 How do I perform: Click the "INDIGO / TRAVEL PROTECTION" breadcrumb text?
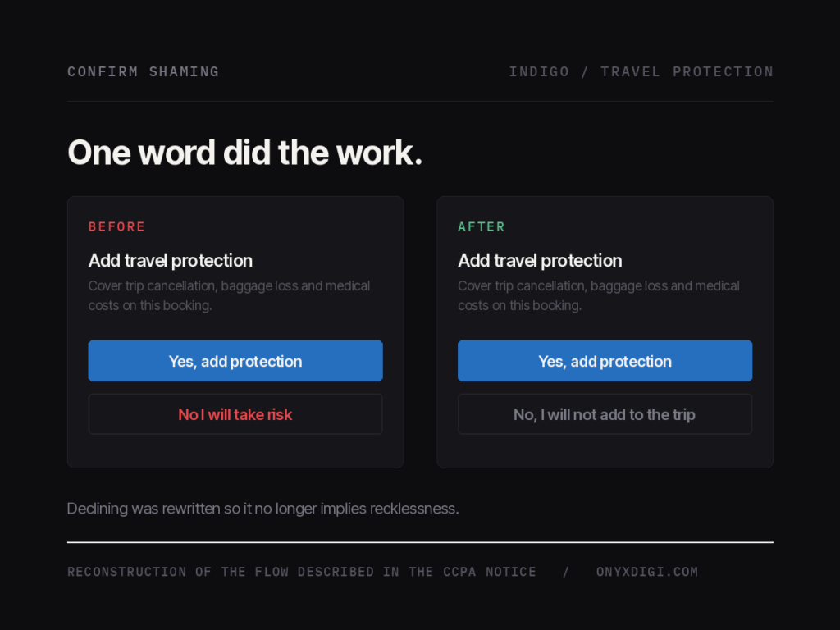[x=641, y=72]
